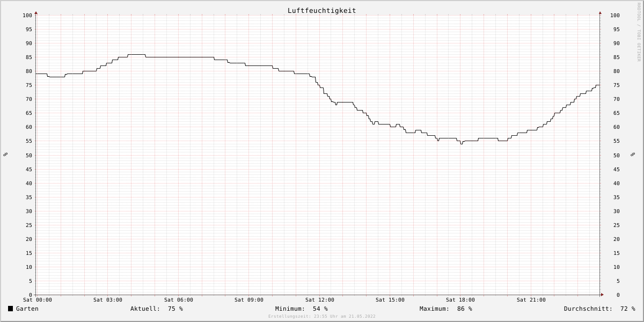Click the "Sat 09:00" time axis label
The image size is (644, 322).
pyautogui.click(x=249, y=300)
